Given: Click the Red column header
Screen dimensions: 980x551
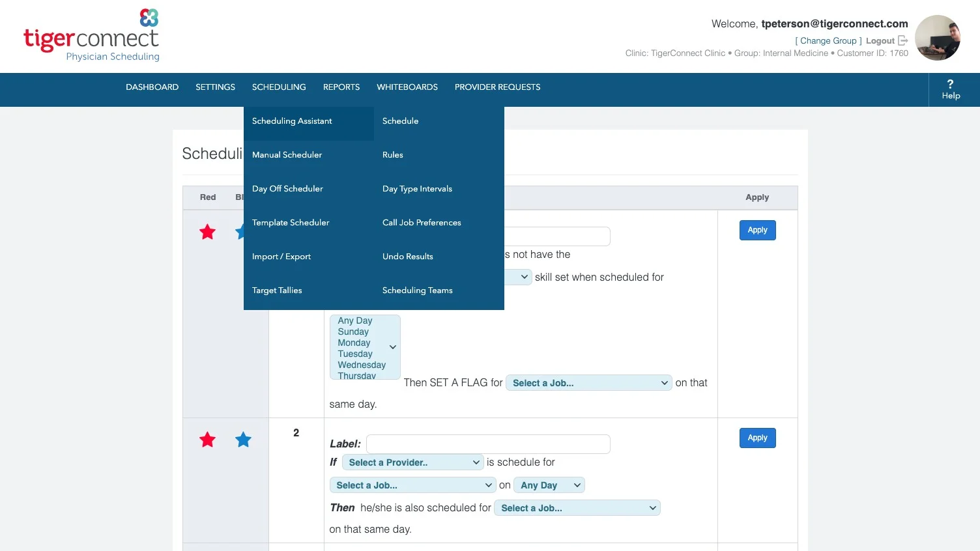Looking at the screenshot, I should pos(208,197).
